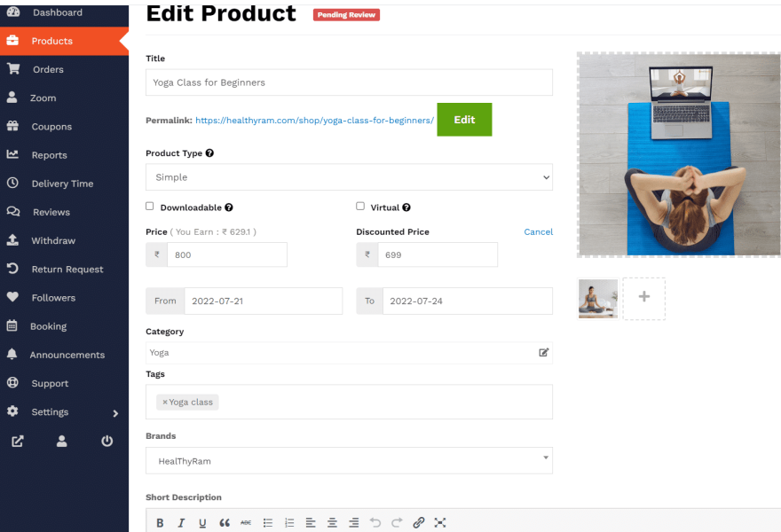Click the gallery thumbnail of seated woman
The width and height of the screenshot is (781, 532).
coord(597,299)
